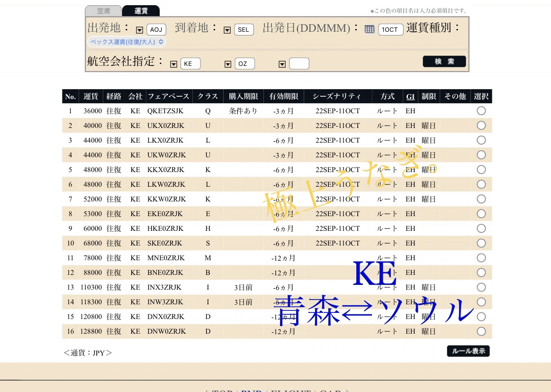
Task: Click the second airline field with OZ
Action: point(244,64)
